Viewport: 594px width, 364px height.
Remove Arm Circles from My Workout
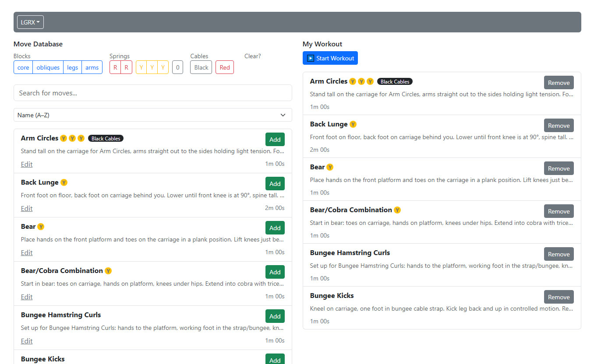559,83
